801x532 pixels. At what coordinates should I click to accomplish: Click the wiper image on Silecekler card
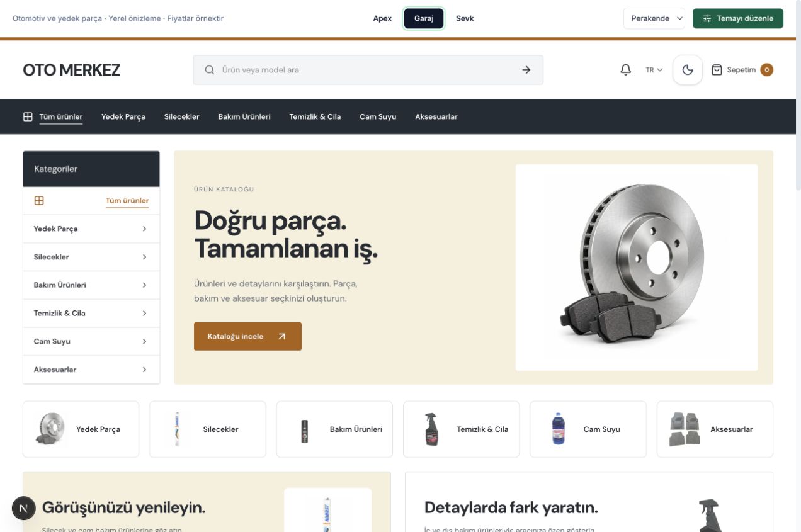[177, 429]
